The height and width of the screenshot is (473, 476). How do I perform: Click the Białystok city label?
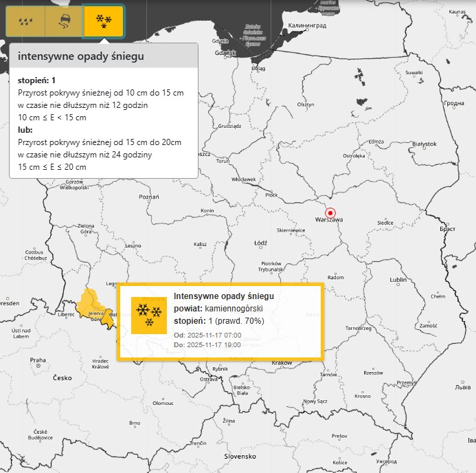point(423,144)
